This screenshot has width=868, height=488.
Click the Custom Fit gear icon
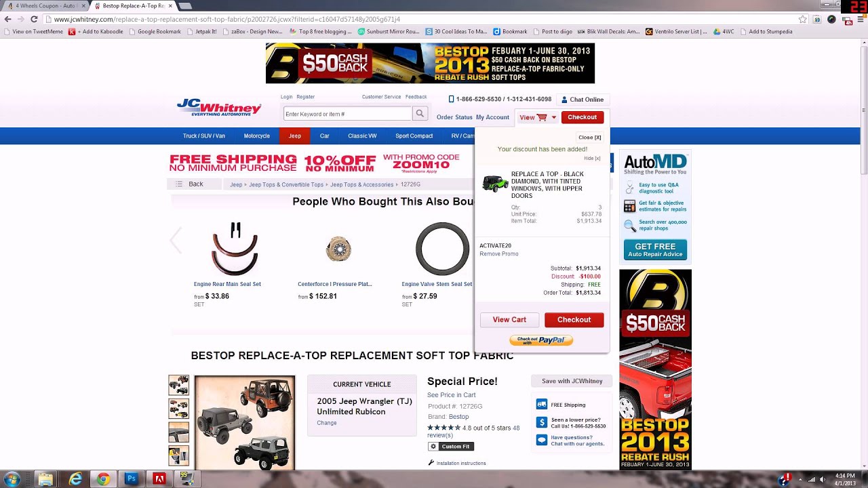pos(434,447)
